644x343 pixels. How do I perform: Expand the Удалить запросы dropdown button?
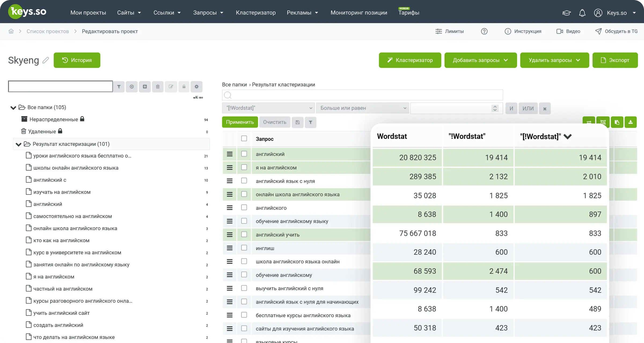[x=555, y=60]
